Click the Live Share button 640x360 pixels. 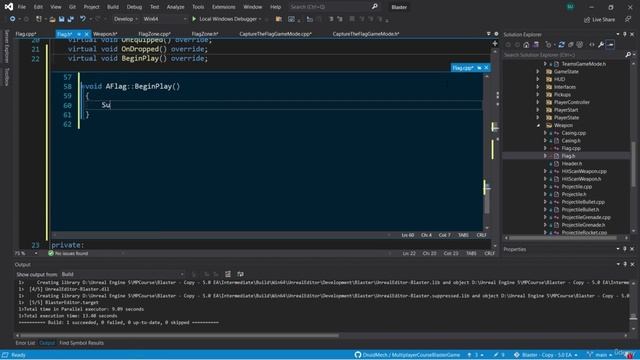pos(599,19)
